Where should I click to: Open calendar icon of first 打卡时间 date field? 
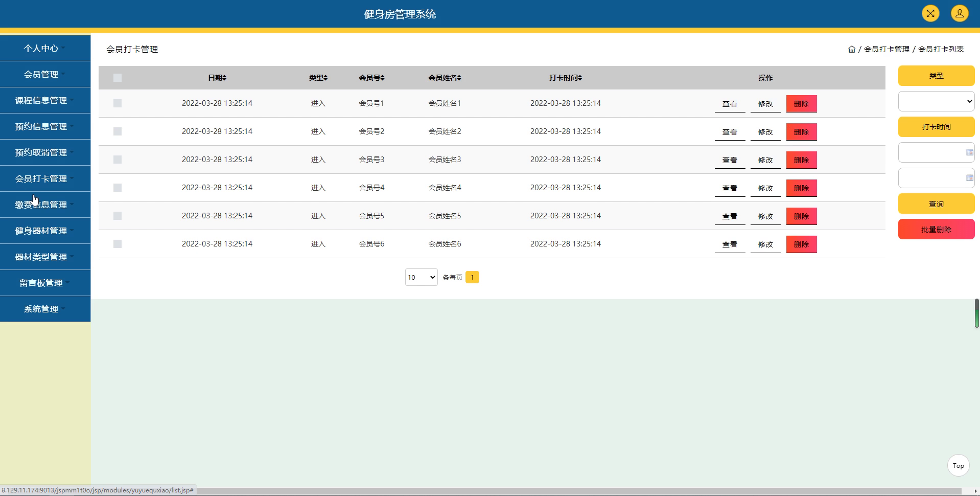pyautogui.click(x=969, y=152)
